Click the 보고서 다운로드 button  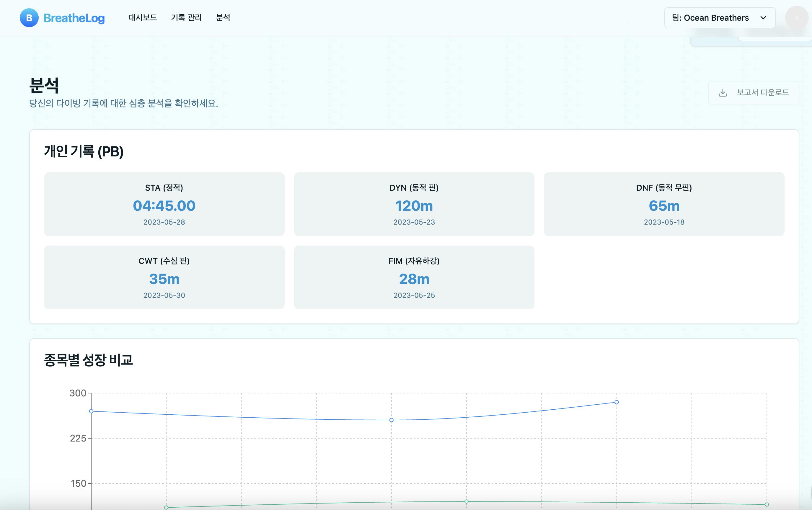click(753, 93)
